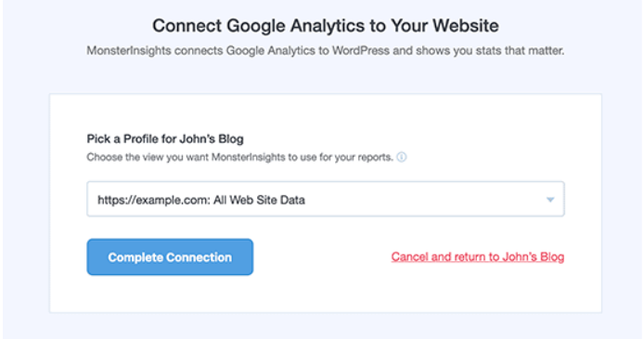The height and width of the screenshot is (339, 644).
Task: Open the profile dropdown via its arrow
Action: click(x=550, y=200)
